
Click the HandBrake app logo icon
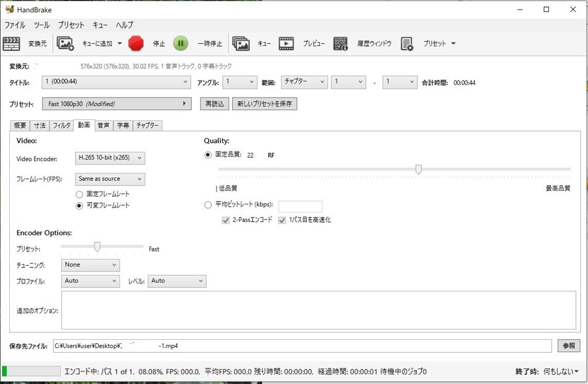pos(9,9)
